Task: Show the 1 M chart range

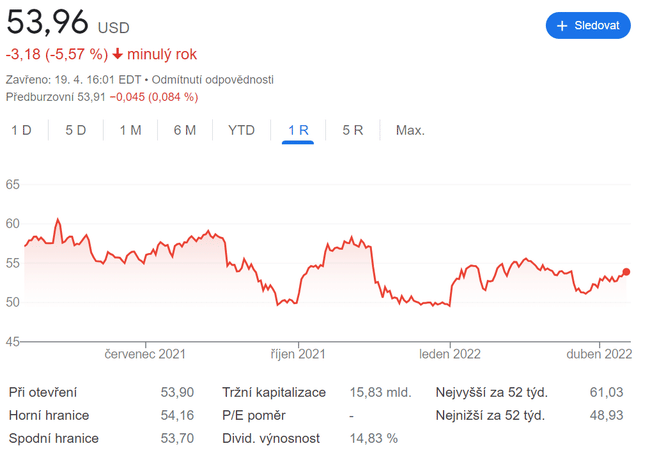Action: click(130, 130)
